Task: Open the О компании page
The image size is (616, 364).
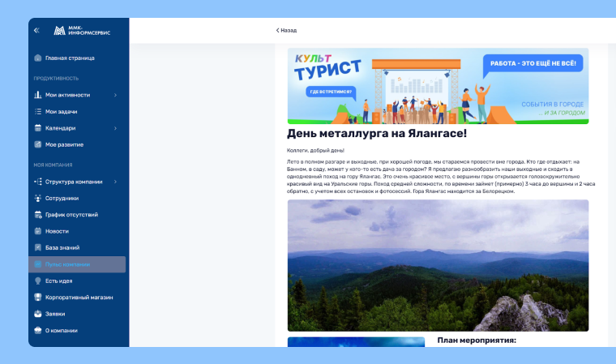Action: 61,331
